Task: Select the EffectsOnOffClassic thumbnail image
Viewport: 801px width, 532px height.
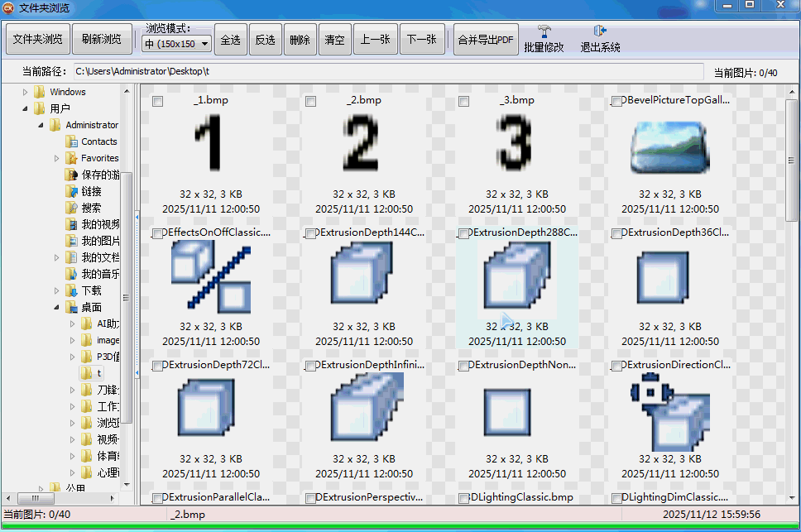Action: point(211,277)
